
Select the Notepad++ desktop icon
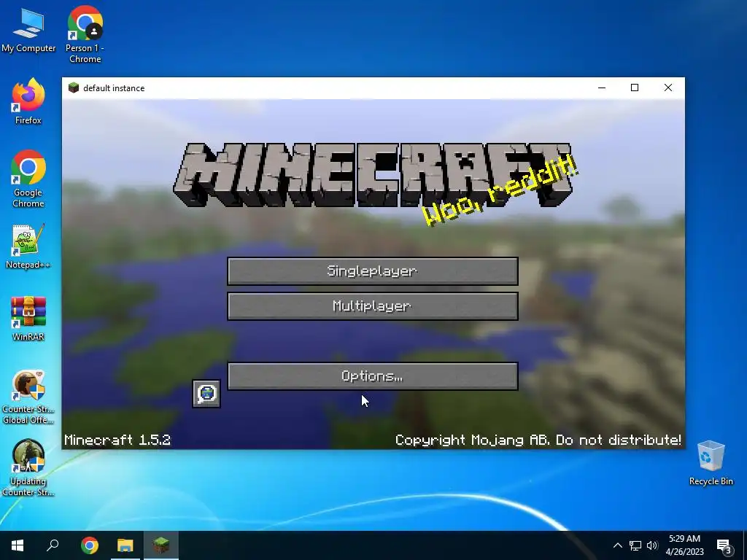28,246
